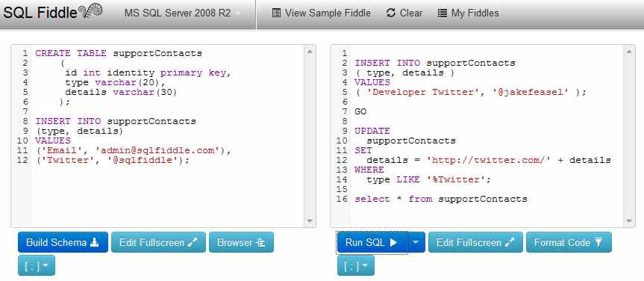
Task: Expand the Run SQL options arrow
Action: pyautogui.click(x=416, y=242)
